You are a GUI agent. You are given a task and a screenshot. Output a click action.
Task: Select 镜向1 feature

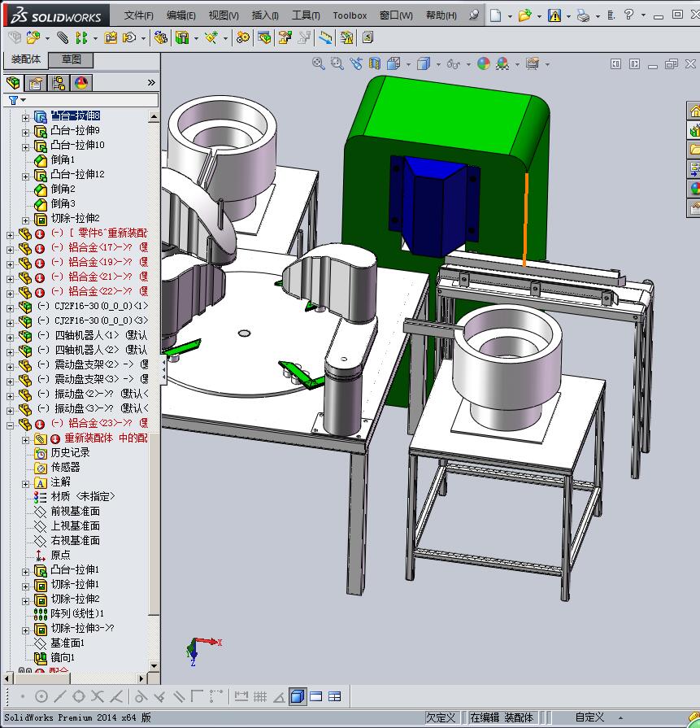point(63,657)
